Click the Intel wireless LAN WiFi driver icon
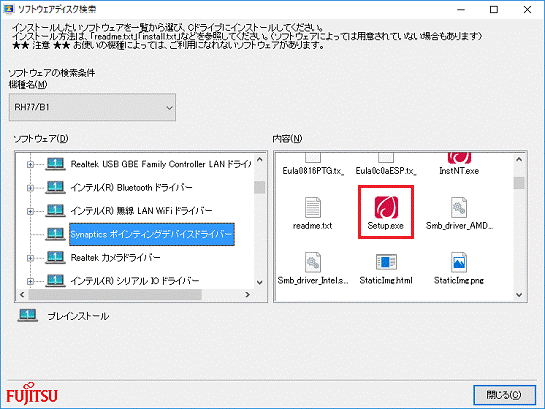This screenshot has height=409, width=545. click(x=55, y=210)
